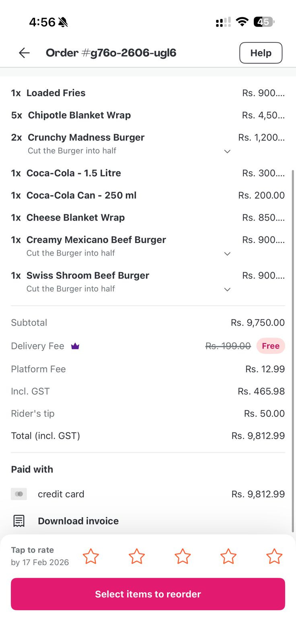Image resolution: width=296 pixels, height=644 pixels.
Task: Rate order with the first star
Action: pyautogui.click(x=91, y=556)
